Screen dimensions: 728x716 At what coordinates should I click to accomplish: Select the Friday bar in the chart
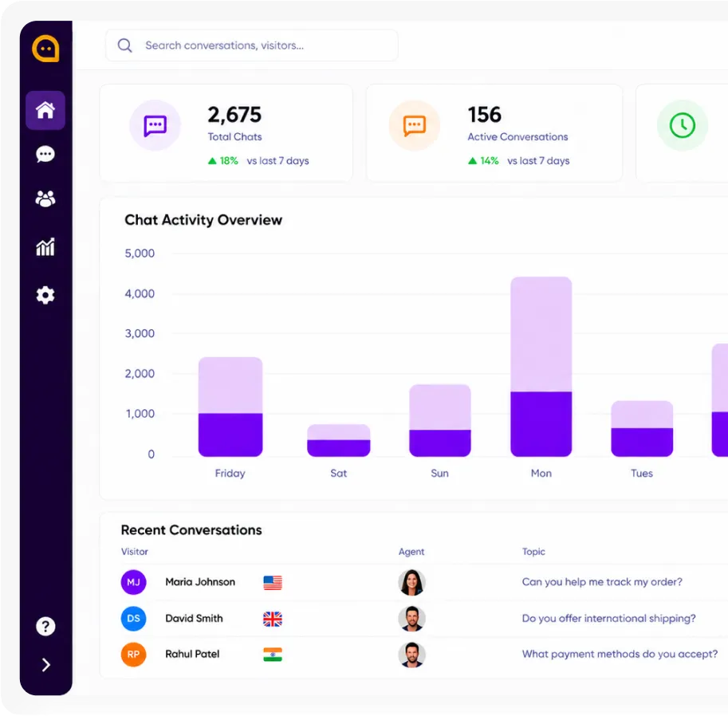click(230, 407)
